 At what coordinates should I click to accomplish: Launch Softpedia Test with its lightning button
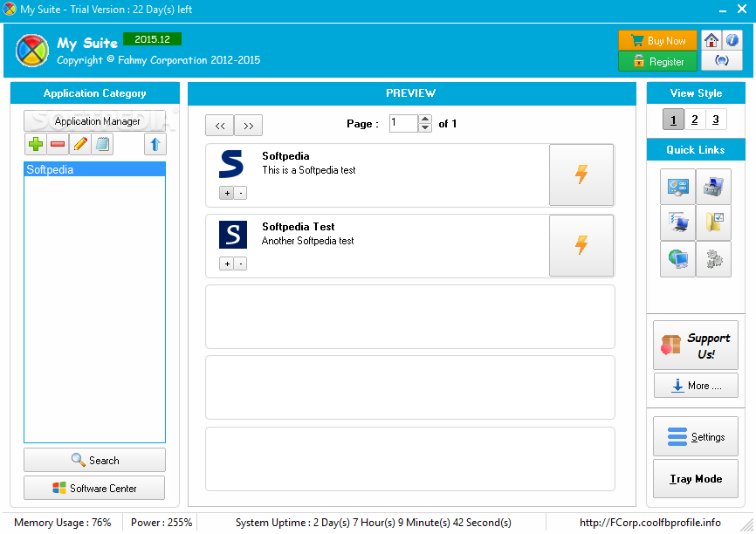point(581,245)
